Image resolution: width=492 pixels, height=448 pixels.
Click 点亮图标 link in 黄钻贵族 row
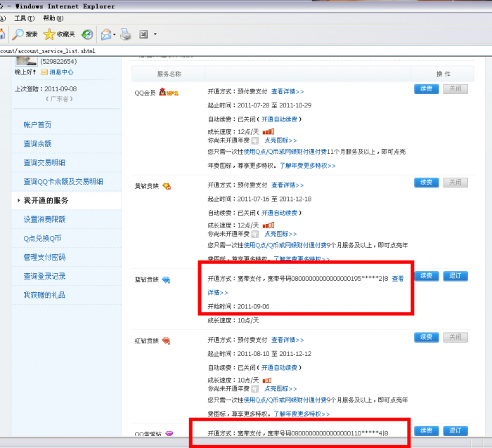(x=280, y=234)
